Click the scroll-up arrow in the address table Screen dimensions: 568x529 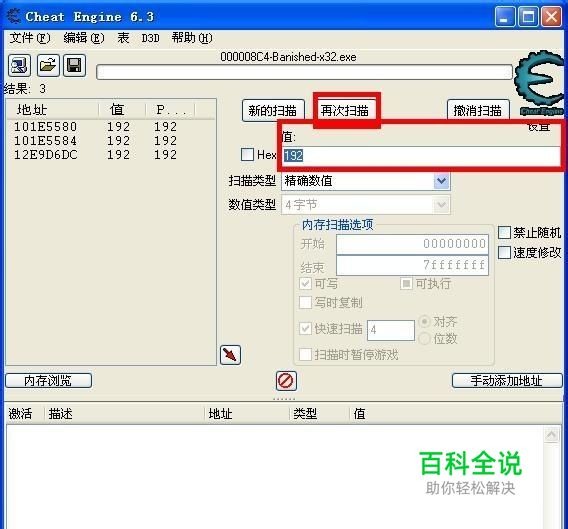tap(551, 434)
